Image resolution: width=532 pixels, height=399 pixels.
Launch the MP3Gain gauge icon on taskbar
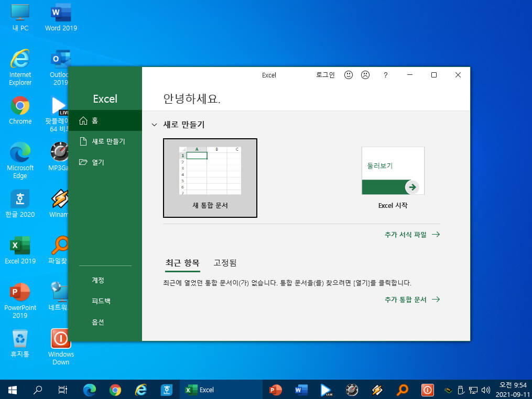tap(352, 390)
